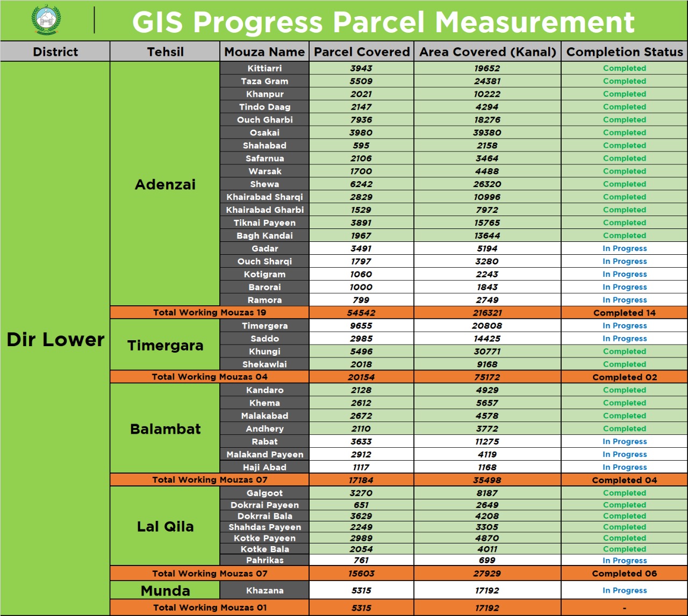Viewport: 688px width, 616px height.
Task: Click the government logo emblem
Action: [47, 20]
